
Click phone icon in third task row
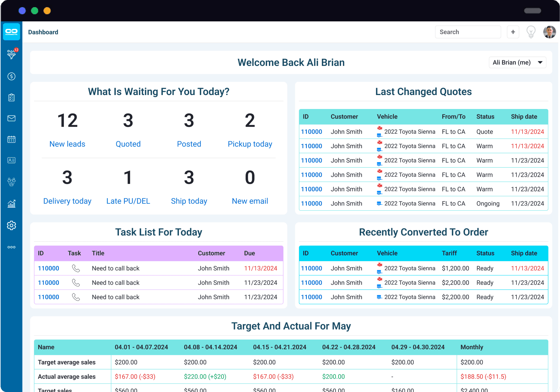tap(76, 297)
